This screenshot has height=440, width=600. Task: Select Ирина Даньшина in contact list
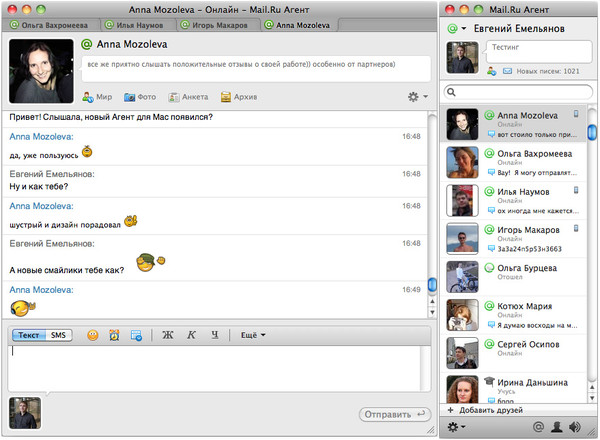coord(514,388)
